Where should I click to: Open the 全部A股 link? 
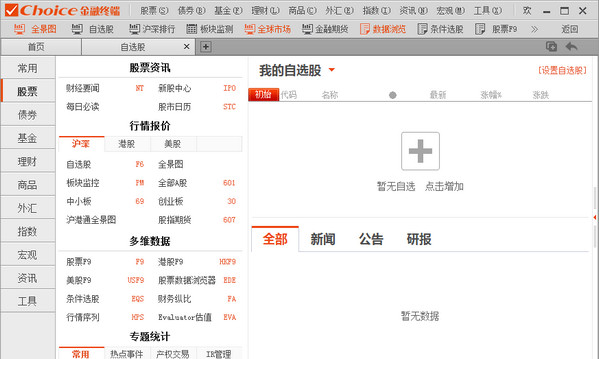click(173, 183)
